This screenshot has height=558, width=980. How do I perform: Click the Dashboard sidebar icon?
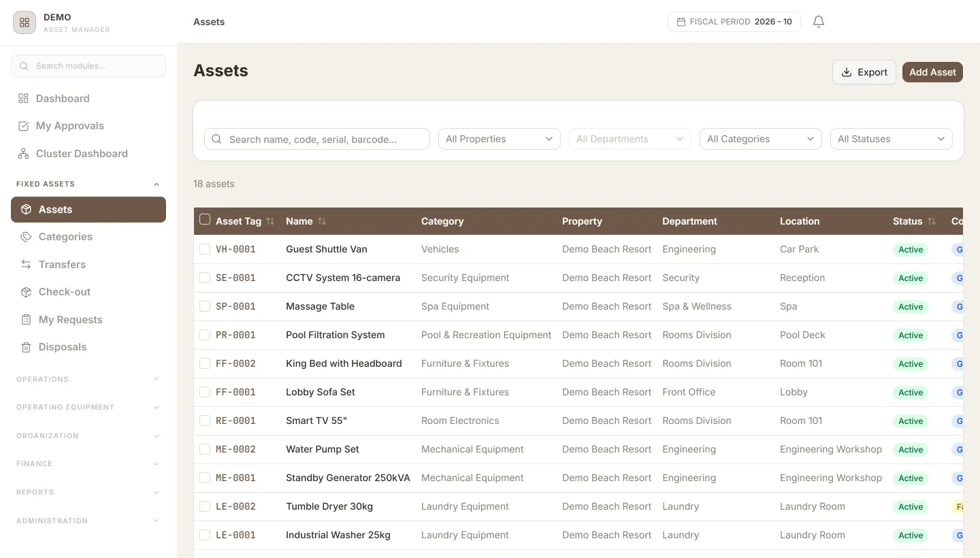click(24, 99)
